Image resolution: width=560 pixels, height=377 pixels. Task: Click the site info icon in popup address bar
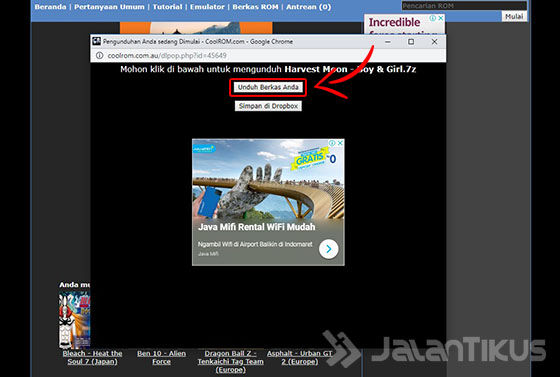[x=100, y=55]
